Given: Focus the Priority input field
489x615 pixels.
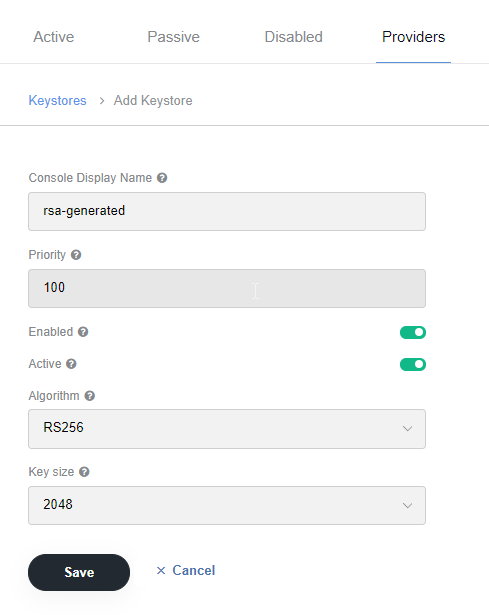Looking at the screenshot, I should pos(227,288).
